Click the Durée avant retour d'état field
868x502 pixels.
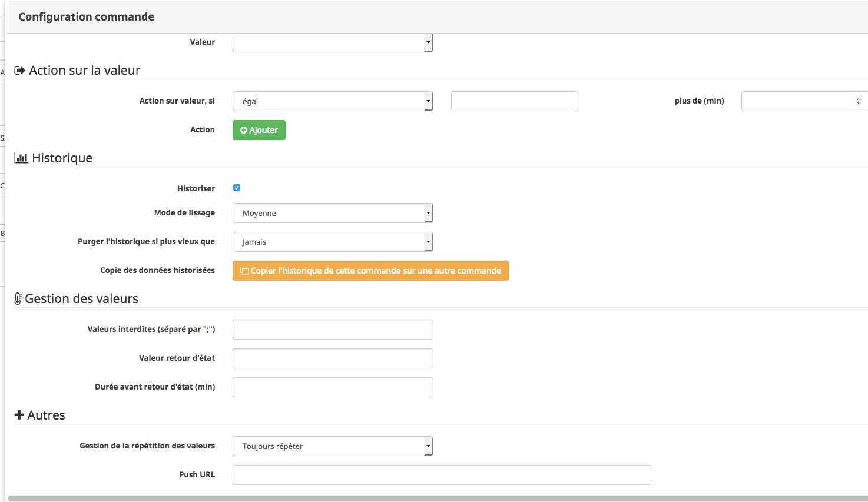point(333,387)
